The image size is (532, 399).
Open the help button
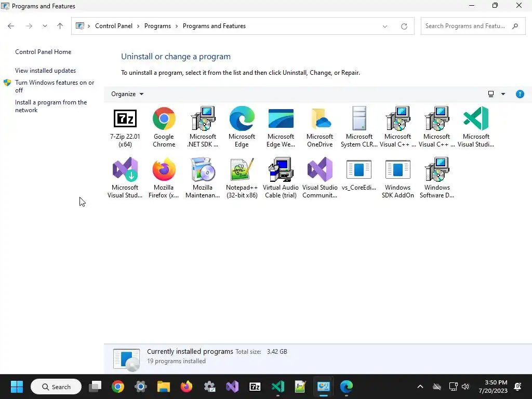click(520, 94)
